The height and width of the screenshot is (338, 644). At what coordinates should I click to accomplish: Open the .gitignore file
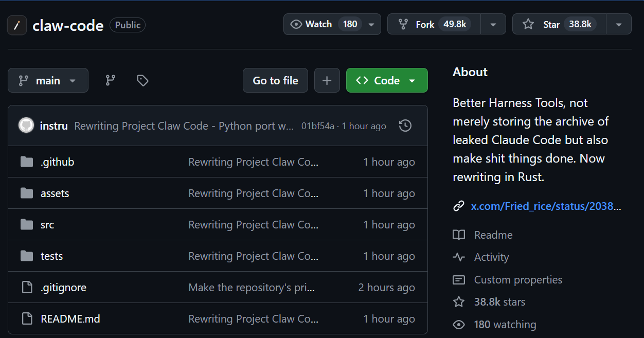click(x=63, y=288)
